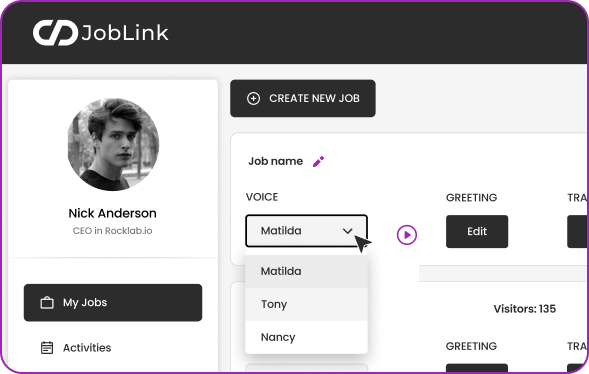Click the JobLink chain-link logo icon

coord(55,33)
